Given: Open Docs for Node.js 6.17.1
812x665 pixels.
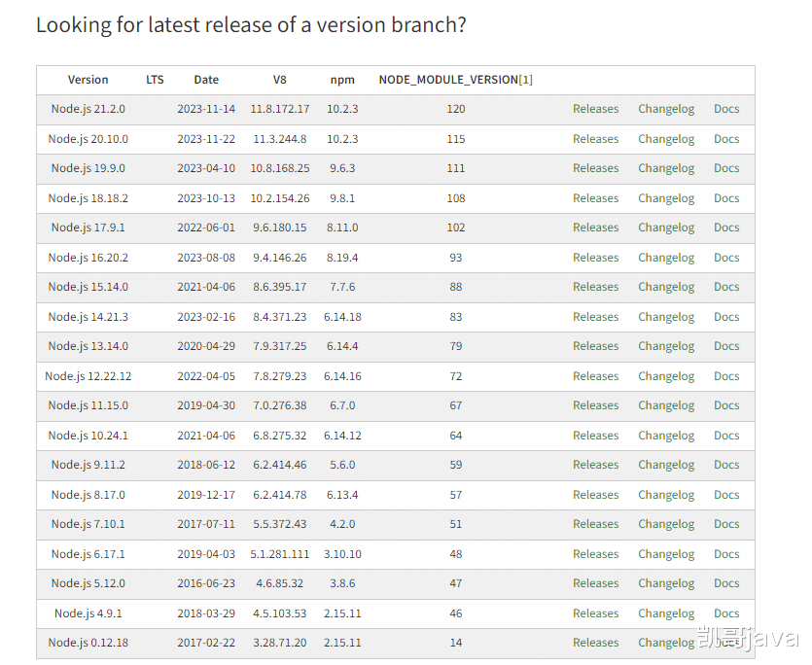Looking at the screenshot, I should 726,554.
